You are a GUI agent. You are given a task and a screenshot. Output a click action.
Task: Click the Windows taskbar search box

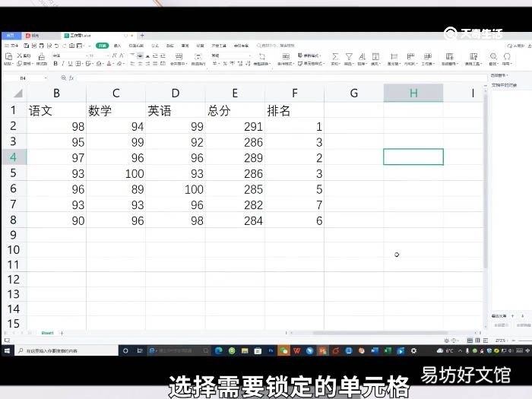click(66, 350)
